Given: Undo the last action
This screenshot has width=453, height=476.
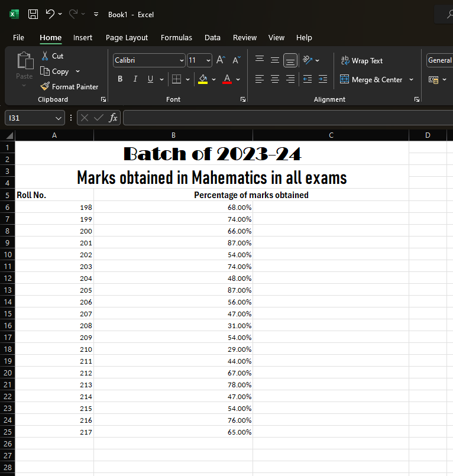Looking at the screenshot, I should (x=50, y=14).
